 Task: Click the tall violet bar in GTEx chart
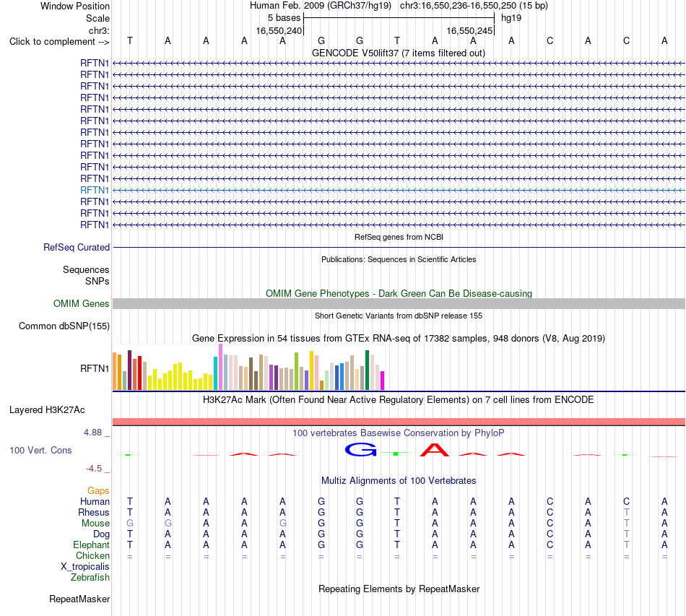(220, 367)
